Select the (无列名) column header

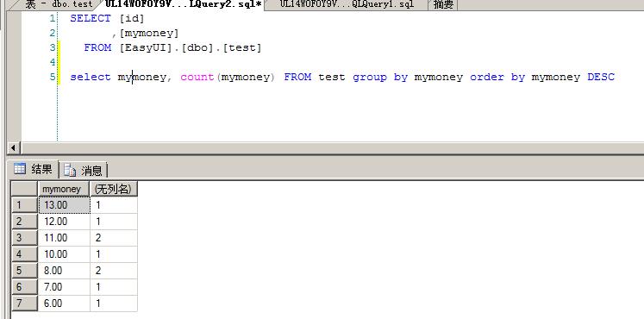tap(113, 189)
